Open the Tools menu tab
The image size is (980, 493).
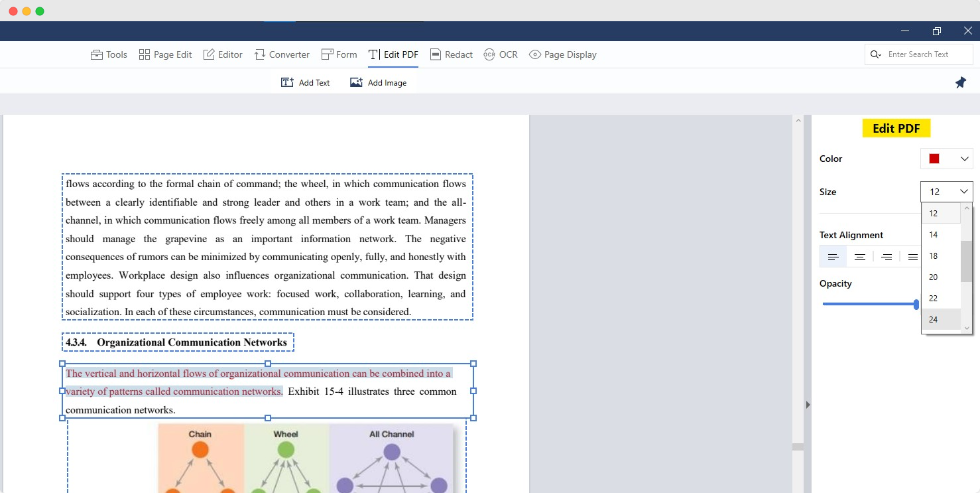click(109, 54)
